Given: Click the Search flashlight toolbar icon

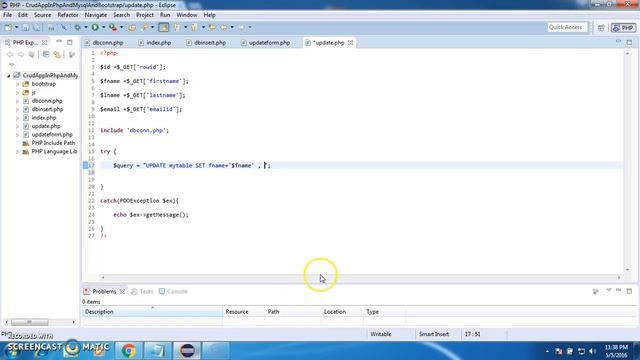Looking at the screenshot, I should pos(144,27).
